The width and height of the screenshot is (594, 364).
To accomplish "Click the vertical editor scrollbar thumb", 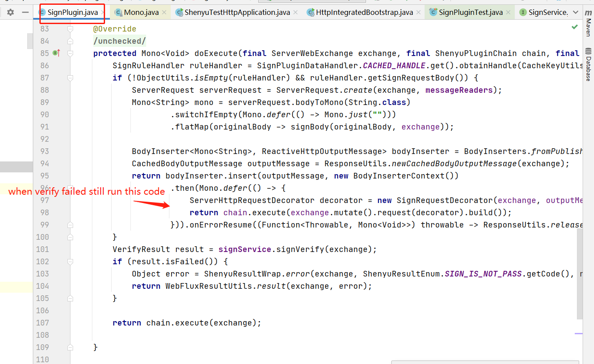I will [x=580, y=273].
